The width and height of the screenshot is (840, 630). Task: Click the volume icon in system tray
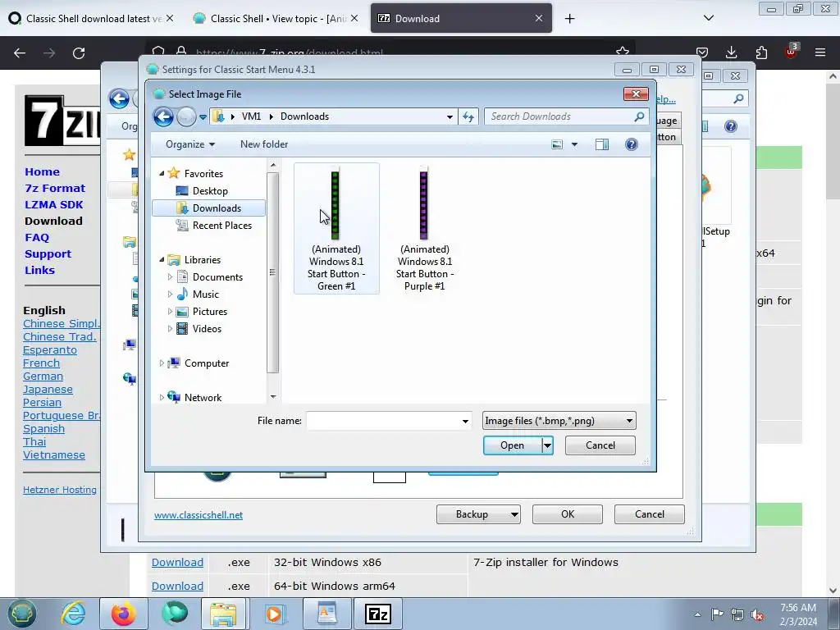click(x=757, y=614)
